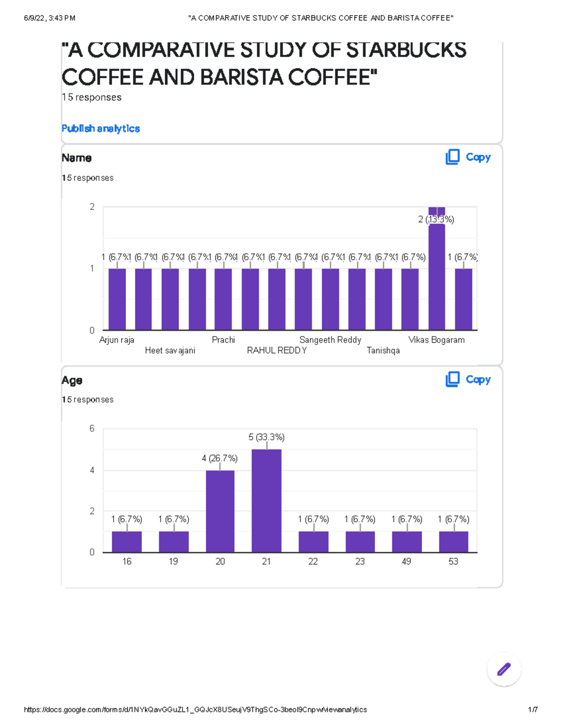Click the Google Forms URL in footer
This screenshot has height=728, width=563.
(x=195, y=710)
